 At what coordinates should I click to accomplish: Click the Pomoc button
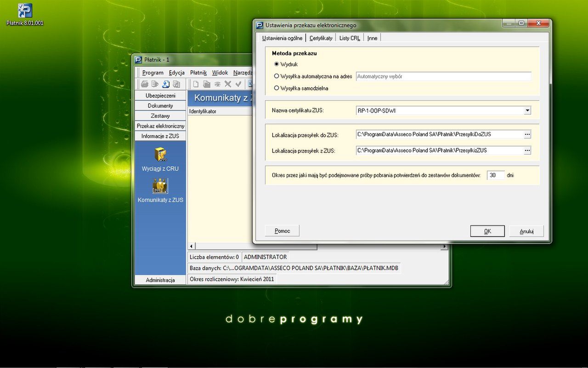pyautogui.click(x=282, y=231)
